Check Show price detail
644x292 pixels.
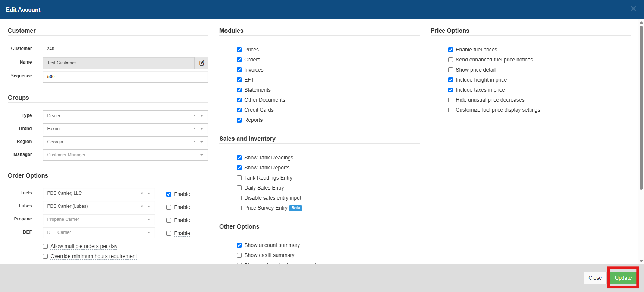[450, 70]
